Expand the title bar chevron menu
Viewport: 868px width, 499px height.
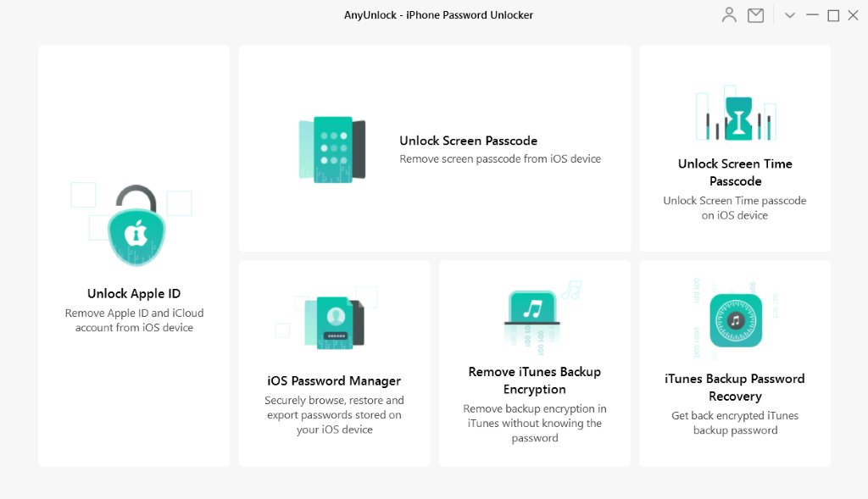pyautogui.click(x=790, y=15)
